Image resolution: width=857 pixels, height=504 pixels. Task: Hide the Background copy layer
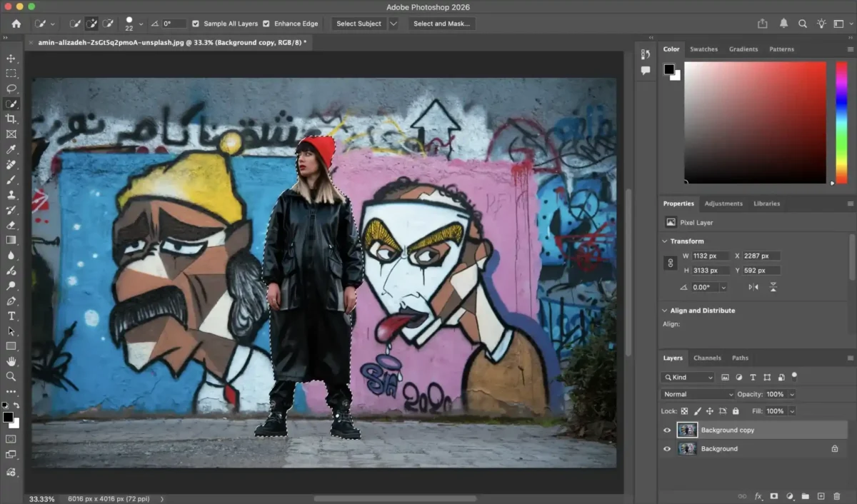click(x=667, y=430)
